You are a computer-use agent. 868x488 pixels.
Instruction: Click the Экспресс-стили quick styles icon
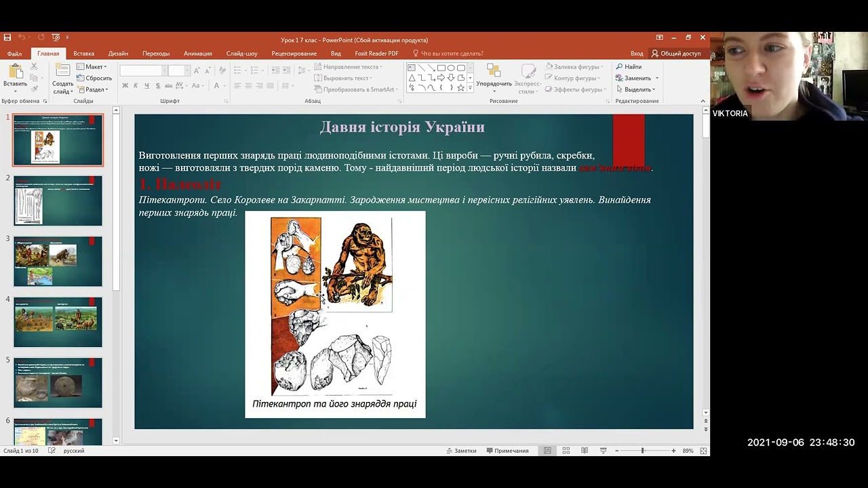pyautogui.click(x=528, y=71)
